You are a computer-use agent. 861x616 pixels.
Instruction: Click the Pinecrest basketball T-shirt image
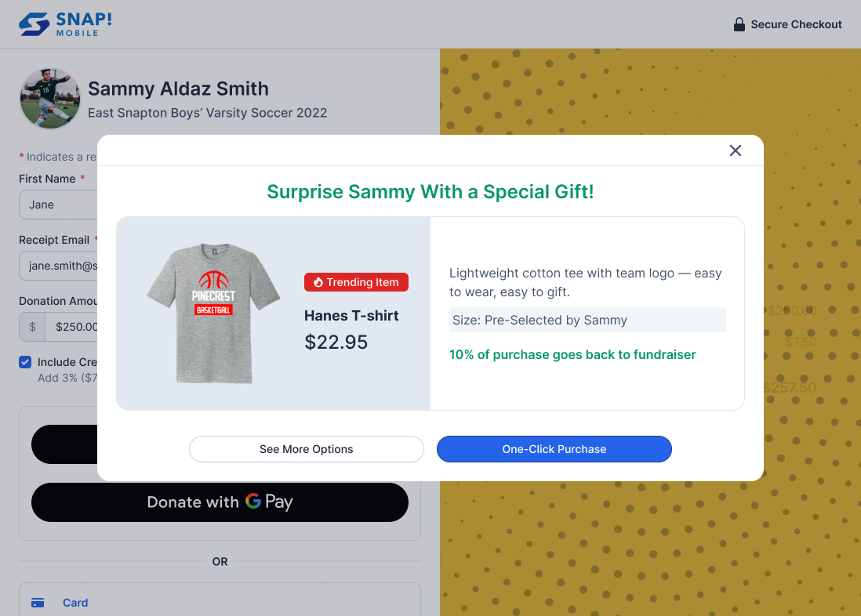[x=213, y=313]
